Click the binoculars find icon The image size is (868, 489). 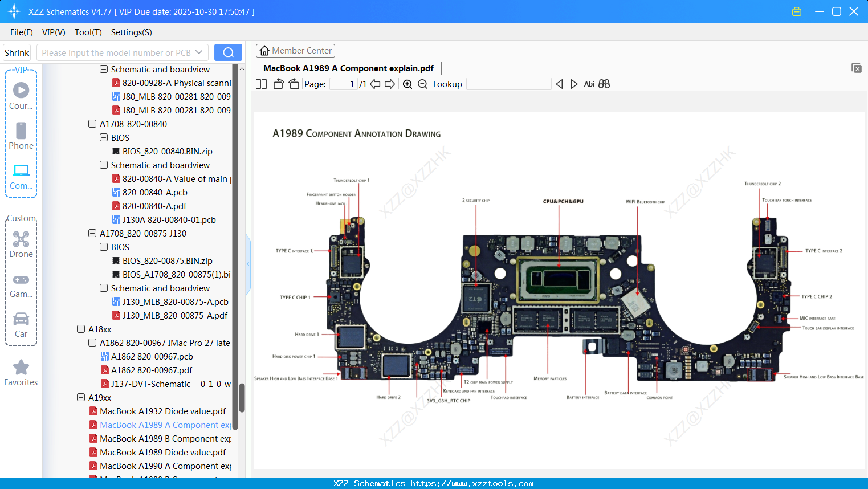[x=604, y=84]
